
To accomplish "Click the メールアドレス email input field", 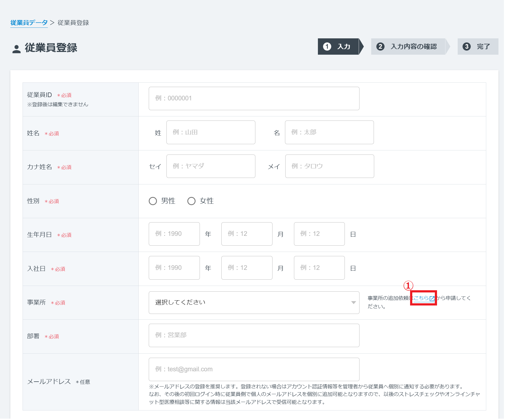I will coord(254,369).
